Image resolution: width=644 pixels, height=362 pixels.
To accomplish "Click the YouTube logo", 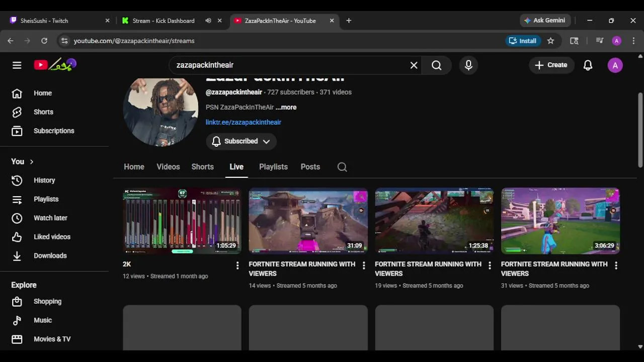I will (55, 65).
